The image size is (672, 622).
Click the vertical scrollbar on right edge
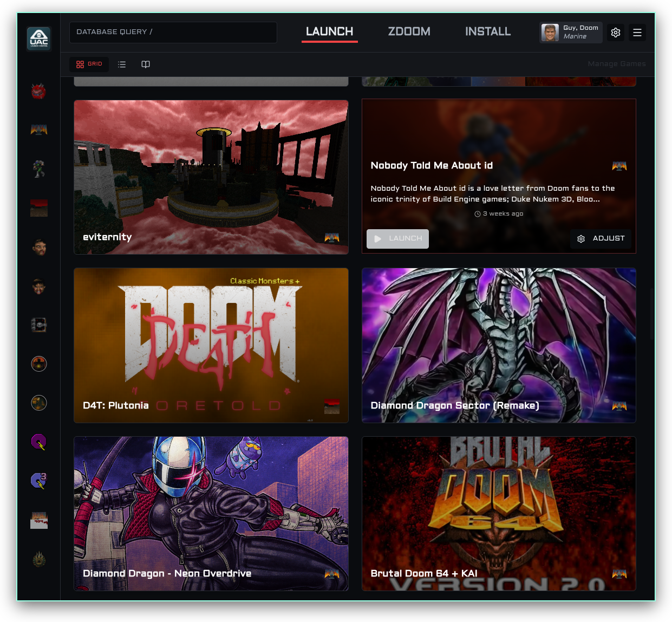[652, 314]
